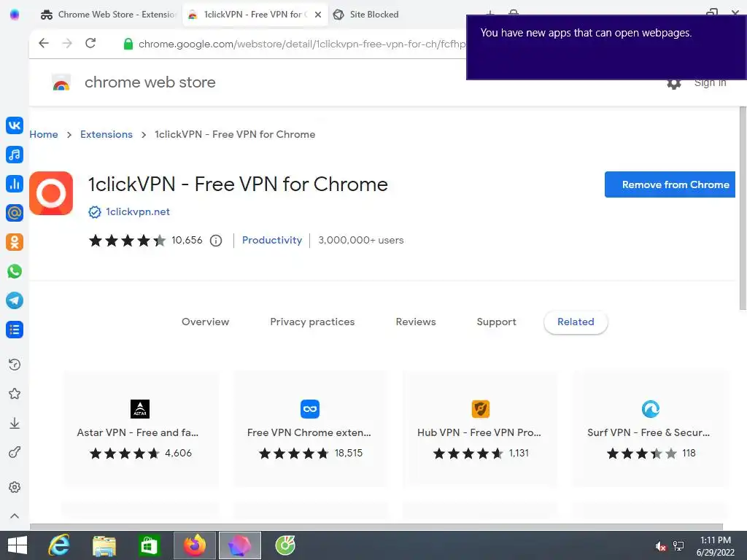747x560 pixels.
Task: Open the statistics bar-chart sidebar icon
Action: click(15, 184)
